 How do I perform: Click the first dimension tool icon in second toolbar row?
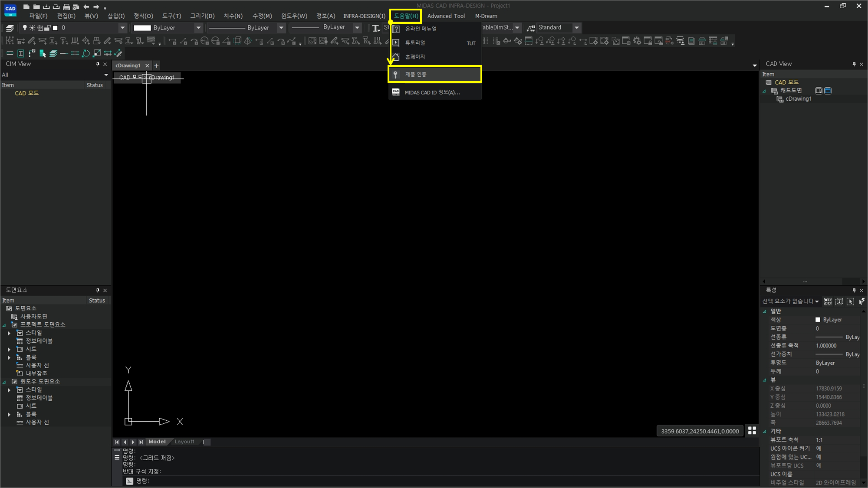click(10, 41)
